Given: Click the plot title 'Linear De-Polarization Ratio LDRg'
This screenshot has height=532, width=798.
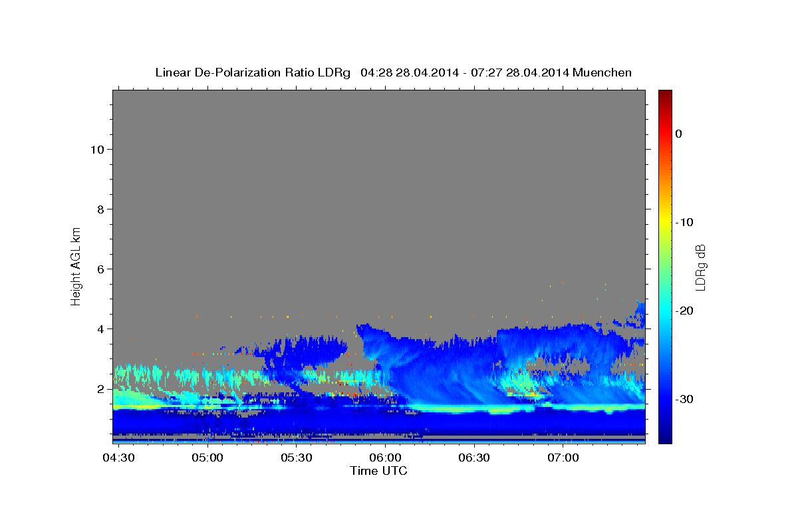Looking at the screenshot, I should tap(253, 72).
